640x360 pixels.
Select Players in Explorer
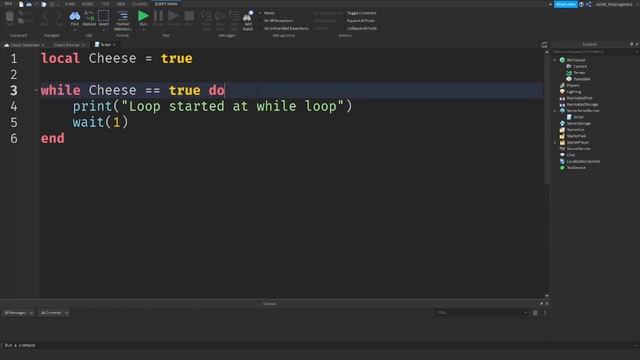point(573,85)
